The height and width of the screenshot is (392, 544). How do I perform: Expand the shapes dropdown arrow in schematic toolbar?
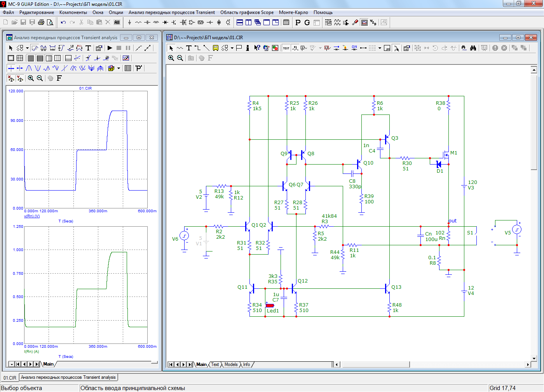click(232, 48)
